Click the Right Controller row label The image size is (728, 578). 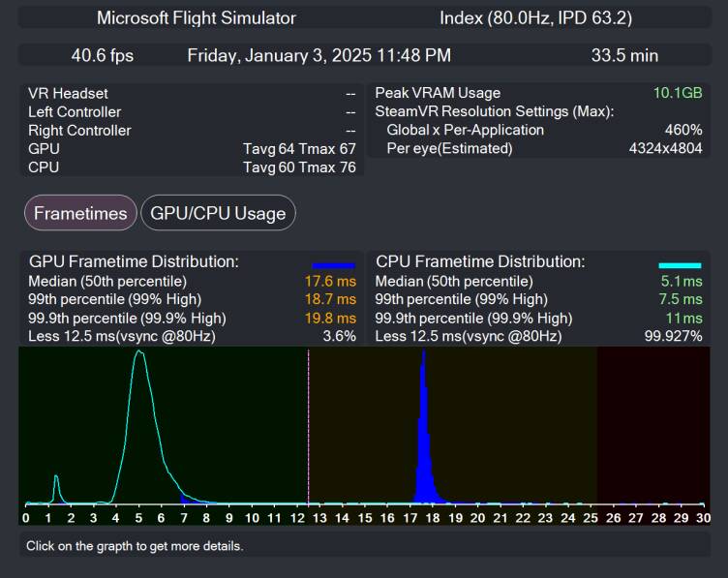click(79, 131)
